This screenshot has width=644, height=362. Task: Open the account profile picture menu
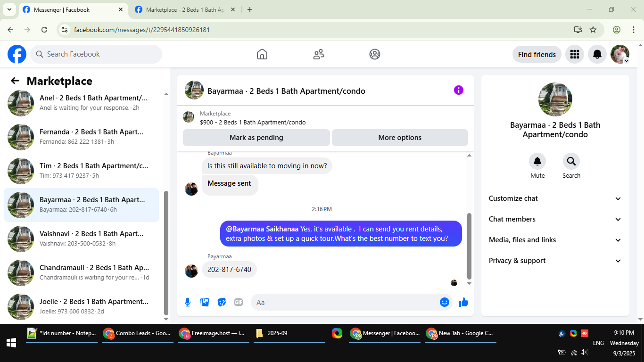(x=620, y=54)
